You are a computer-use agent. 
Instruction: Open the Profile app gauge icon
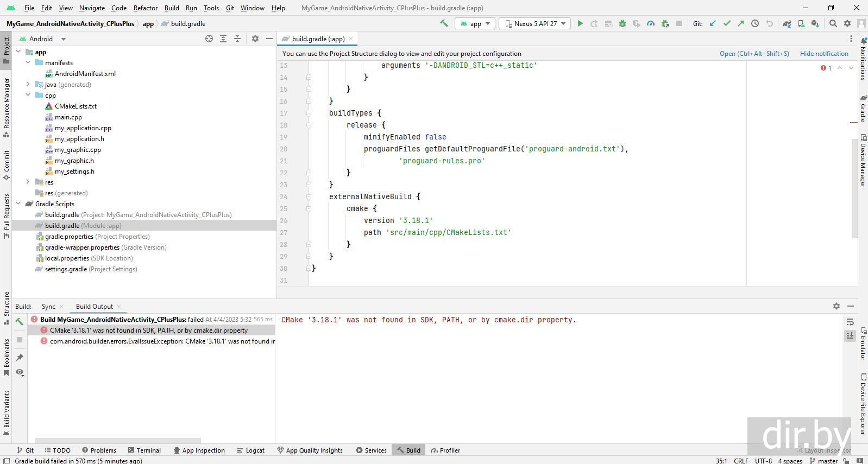651,24
